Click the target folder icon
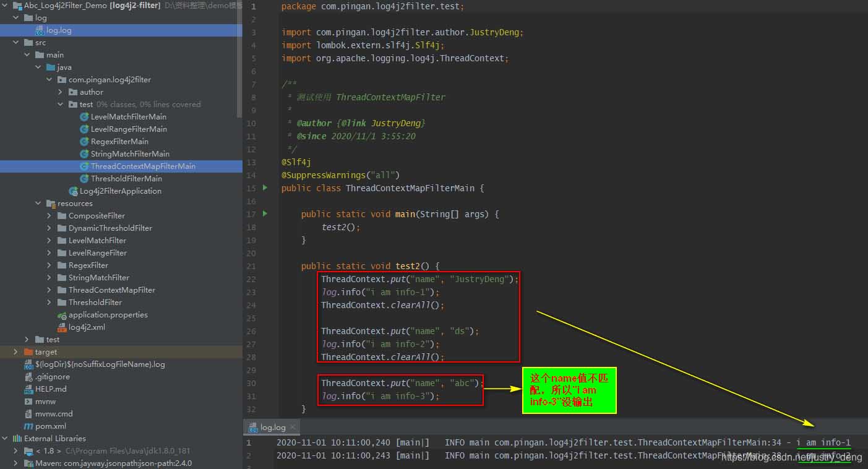Viewport: 868px width, 469px height. (x=28, y=352)
